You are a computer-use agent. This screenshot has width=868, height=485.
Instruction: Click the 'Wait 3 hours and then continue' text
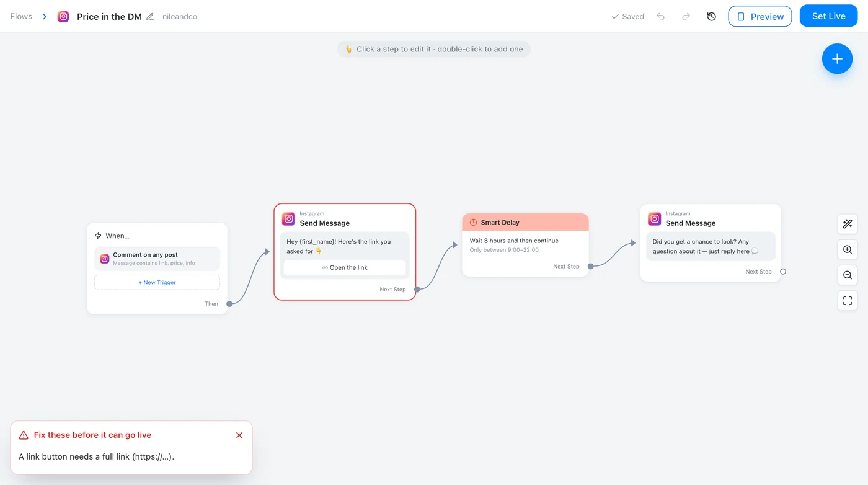(x=514, y=241)
